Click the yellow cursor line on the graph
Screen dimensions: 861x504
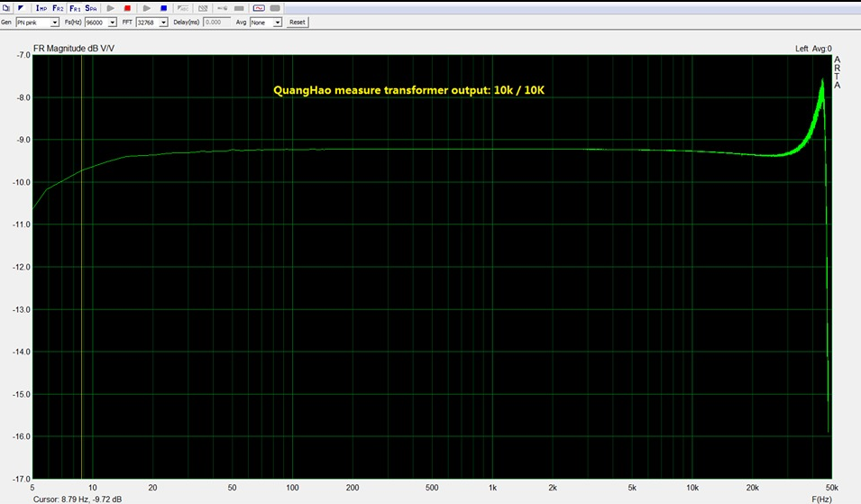81,267
